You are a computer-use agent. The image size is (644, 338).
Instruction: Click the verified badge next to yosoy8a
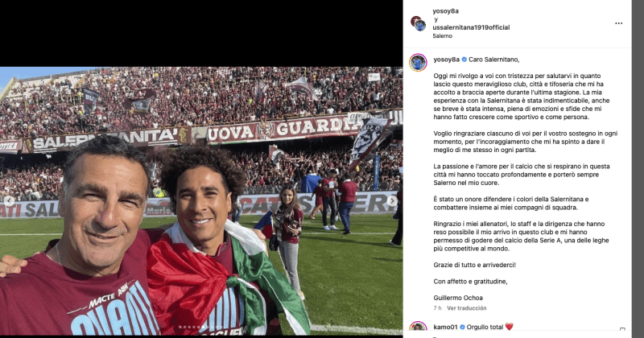[464, 60]
